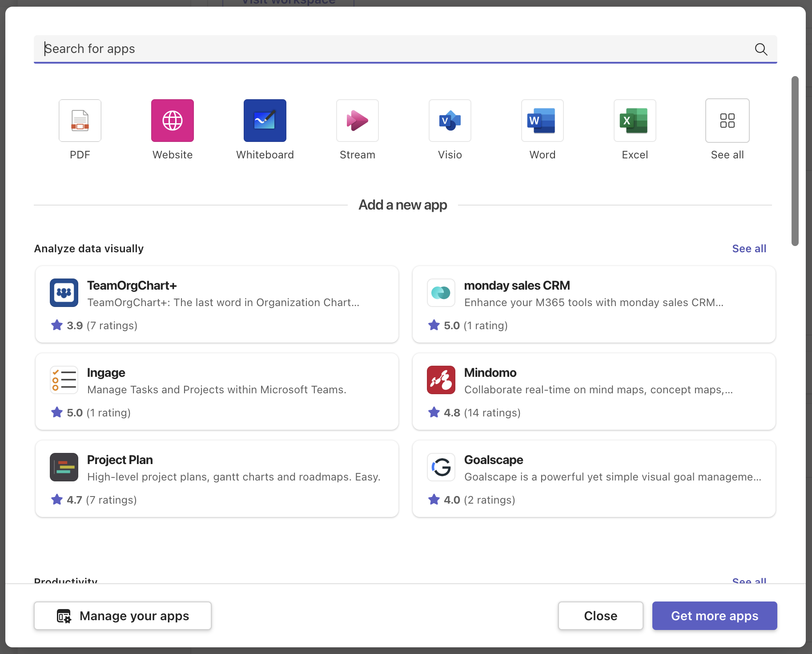The image size is (812, 654).
Task: Open the Goalscape app title
Action: pyautogui.click(x=494, y=460)
